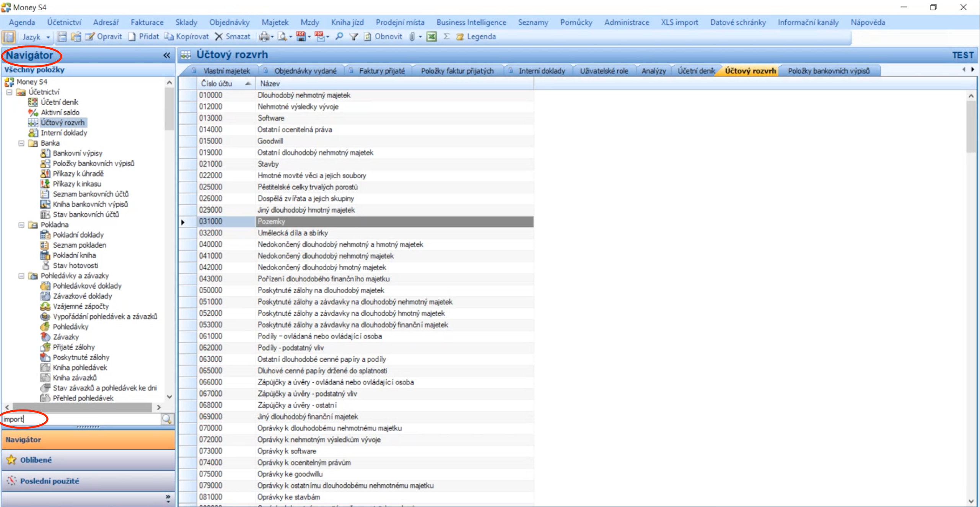Viewport: 980px width, 507px height.
Task: Open the Majetek menu
Action: point(275,22)
